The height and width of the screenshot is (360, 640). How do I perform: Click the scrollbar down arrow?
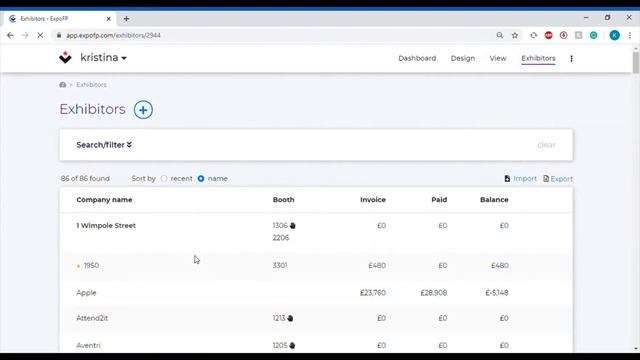pos(636,349)
